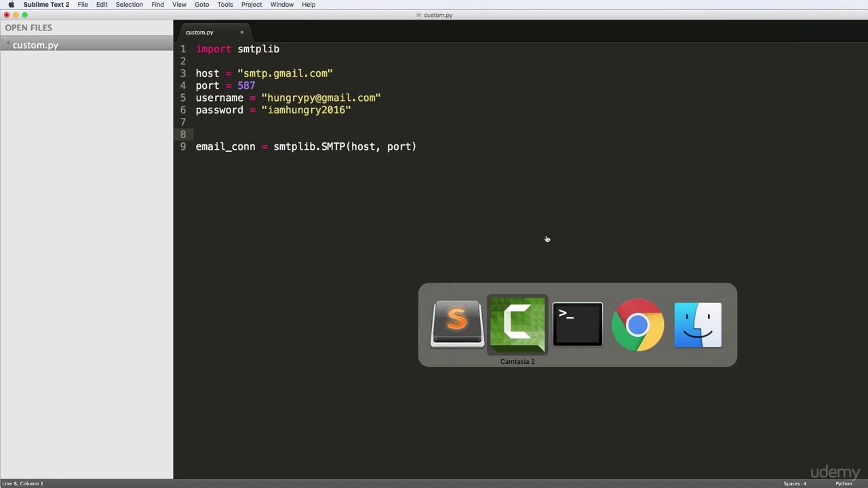Switch to Google Chrome in app switcher
Viewport: 868px width, 488px height.
click(637, 325)
